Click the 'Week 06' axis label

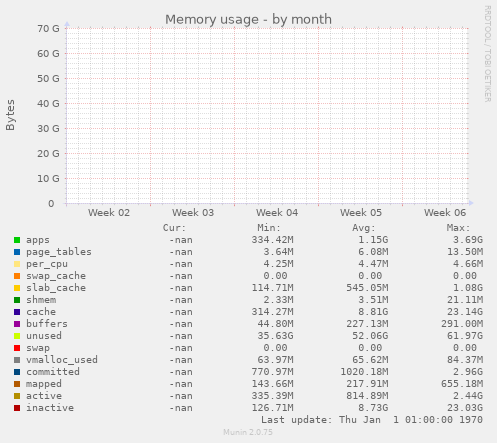point(445,213)
